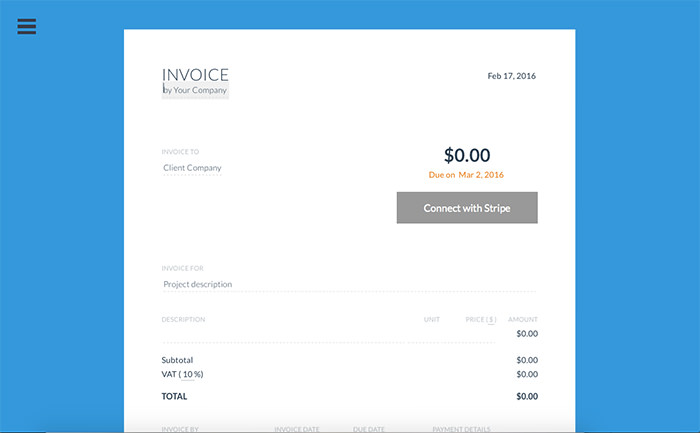The height and width of the screenshot is (433, 700).
Task: Click the Subtotal label
Action: 177,360
